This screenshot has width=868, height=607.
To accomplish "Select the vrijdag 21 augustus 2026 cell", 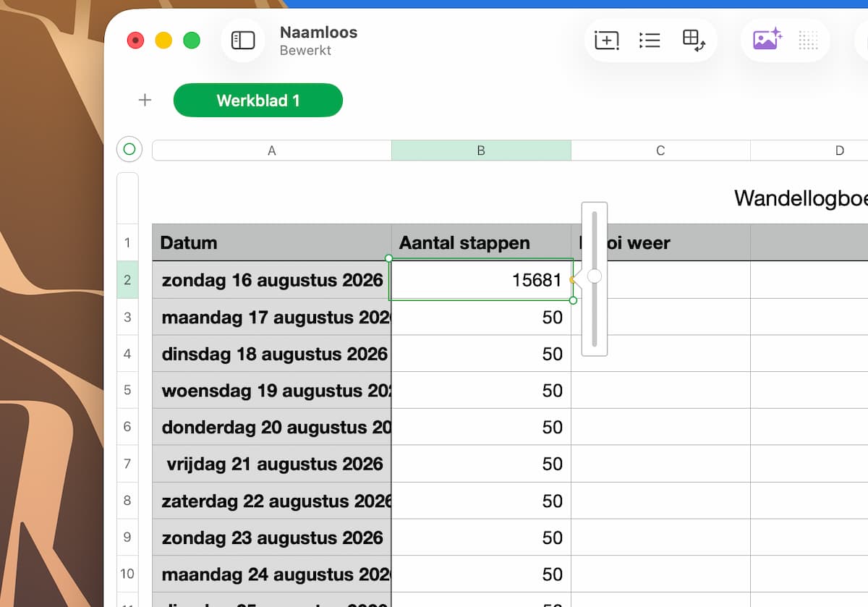I will 272,464.
